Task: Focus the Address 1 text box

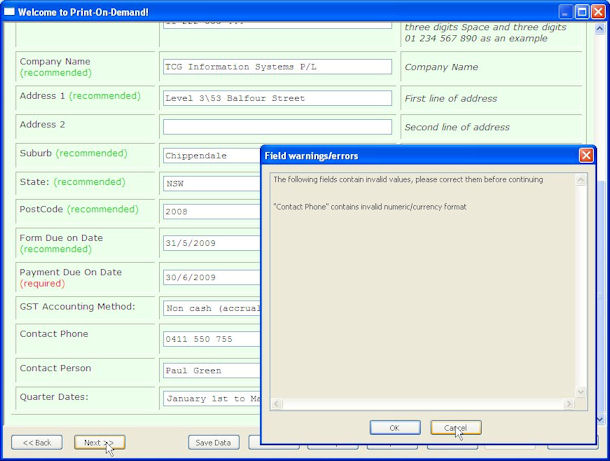Action: click(x=277, y=98)
